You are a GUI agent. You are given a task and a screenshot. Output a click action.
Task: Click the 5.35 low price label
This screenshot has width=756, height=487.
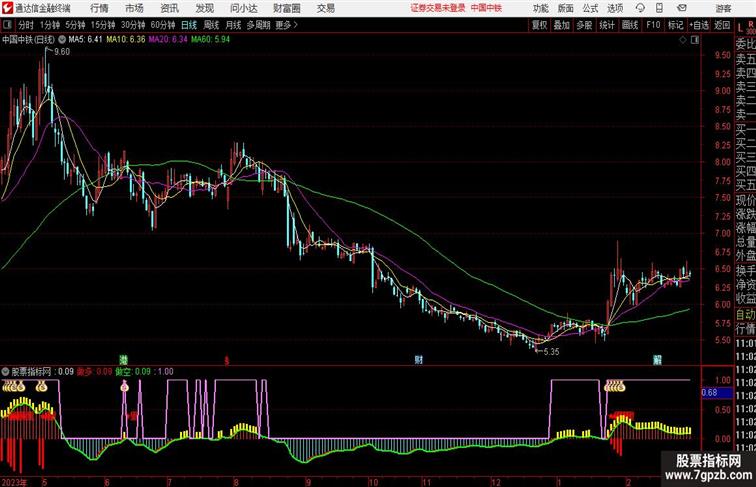[552, 352]
